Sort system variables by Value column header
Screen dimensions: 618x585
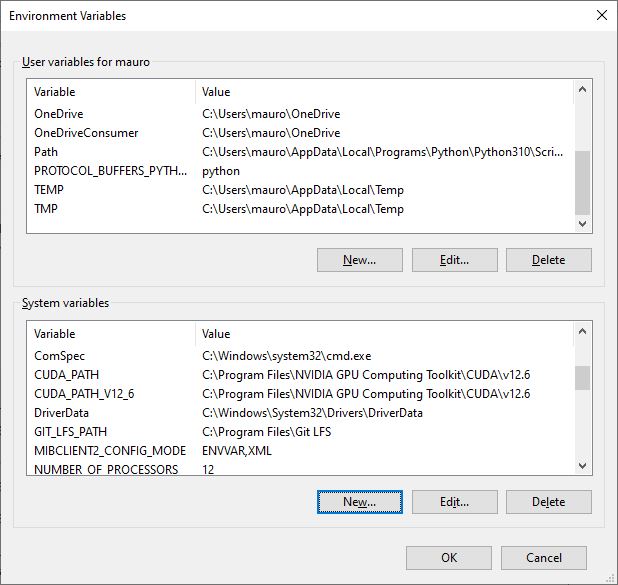(x=384, y=334)
